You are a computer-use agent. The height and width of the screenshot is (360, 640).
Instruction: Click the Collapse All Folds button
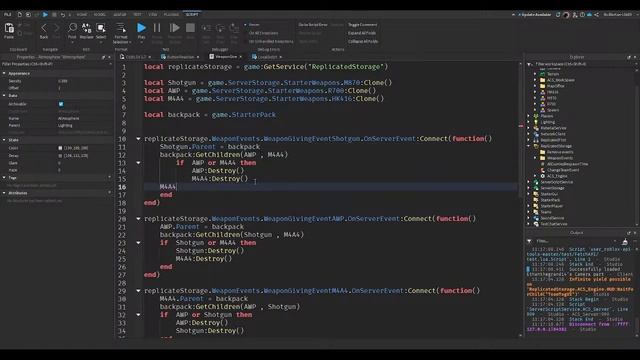pos(363,41)
